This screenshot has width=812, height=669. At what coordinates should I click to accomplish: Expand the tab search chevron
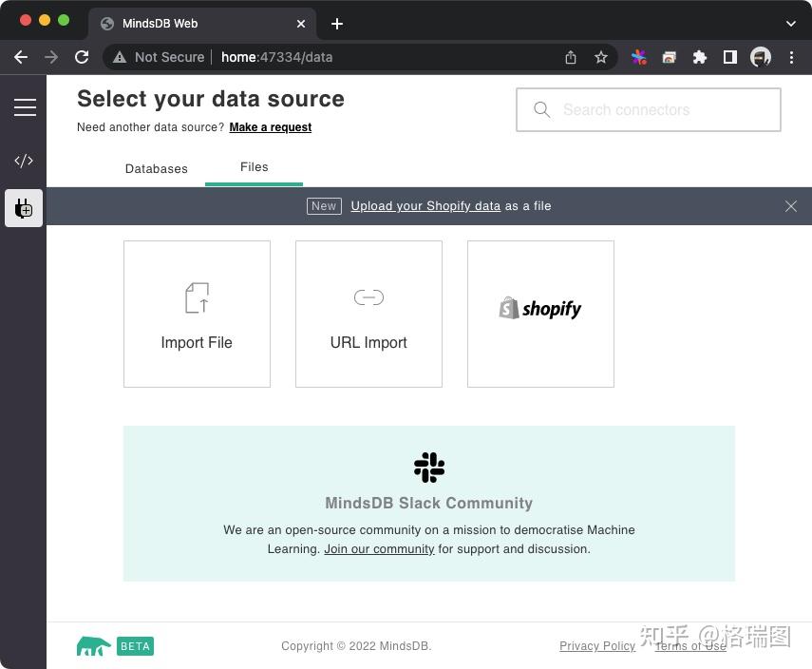click(791, 24)
